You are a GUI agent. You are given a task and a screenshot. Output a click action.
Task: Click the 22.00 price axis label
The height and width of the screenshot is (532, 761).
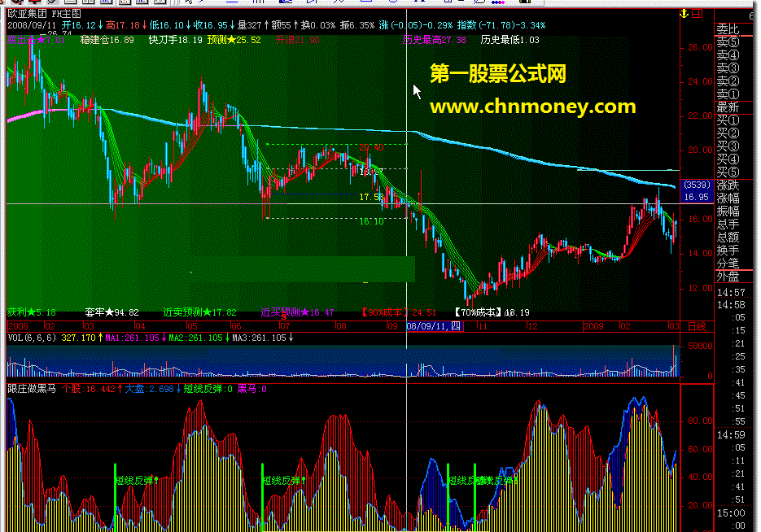pos(700,116)
